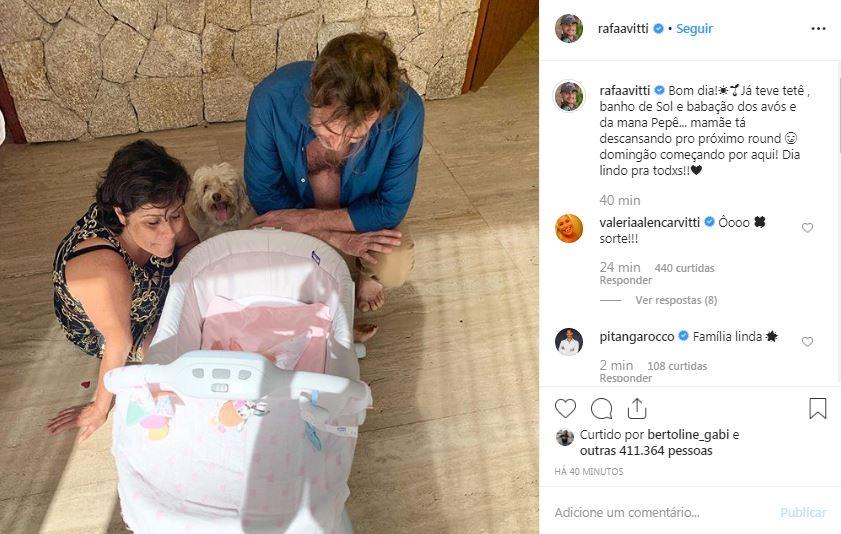Open the three-dots more options menu
This screenshot has height=534, width=841.
pyautogui.click(x=818, y=29)
